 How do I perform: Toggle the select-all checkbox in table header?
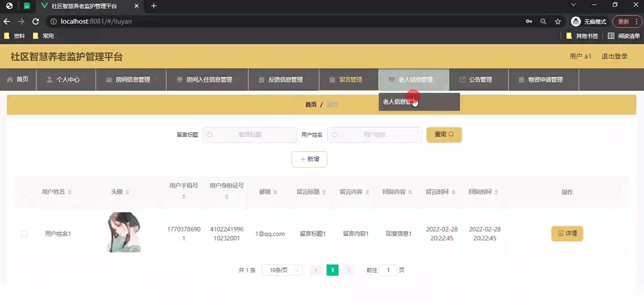pyautogui.click(x=25, y=192)
